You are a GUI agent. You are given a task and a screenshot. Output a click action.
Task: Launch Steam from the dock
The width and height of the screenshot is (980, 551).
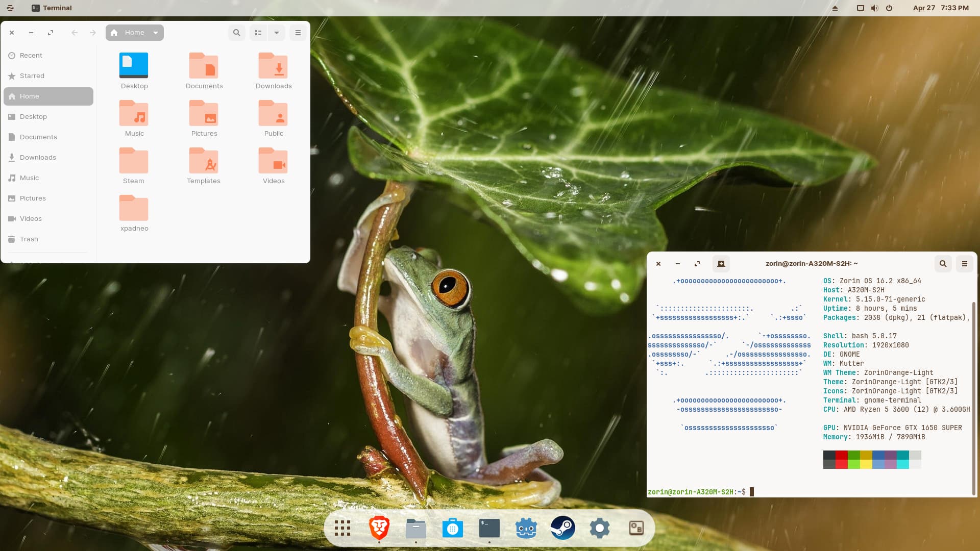point(562,528)
